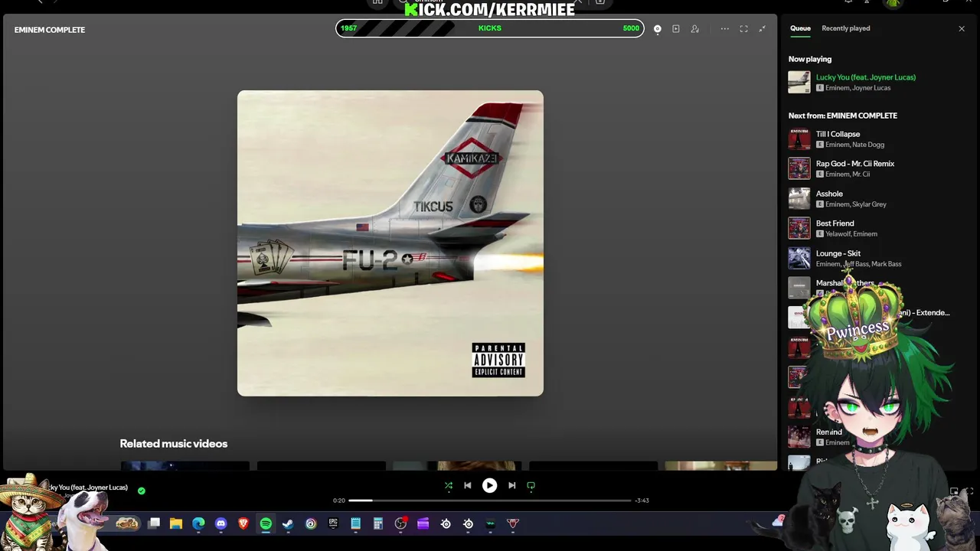Open Task View from the taskbar
Viewport: 980px width, 551px height.
coord(154,523)
